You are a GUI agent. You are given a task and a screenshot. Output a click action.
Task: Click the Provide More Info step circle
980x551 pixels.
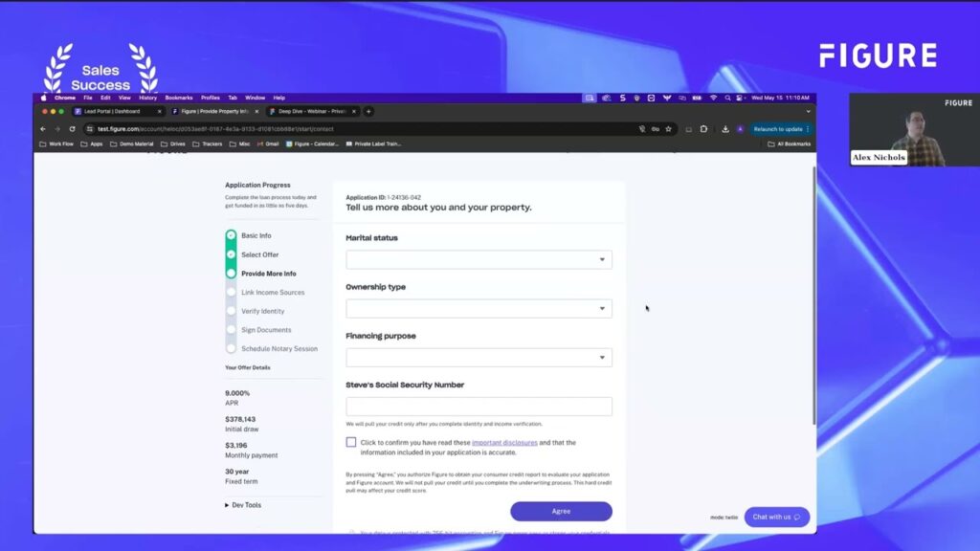(x=231, y=274)
